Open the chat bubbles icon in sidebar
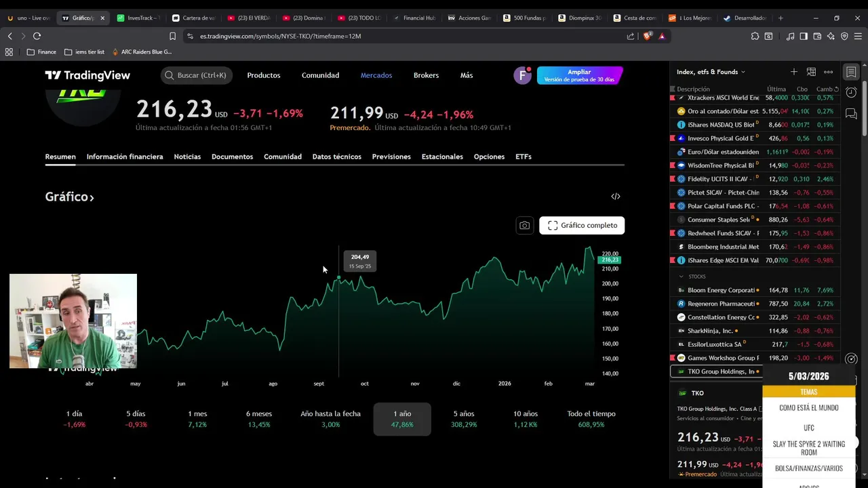This screenshot has height=488, width=868. tap(851, 114)
